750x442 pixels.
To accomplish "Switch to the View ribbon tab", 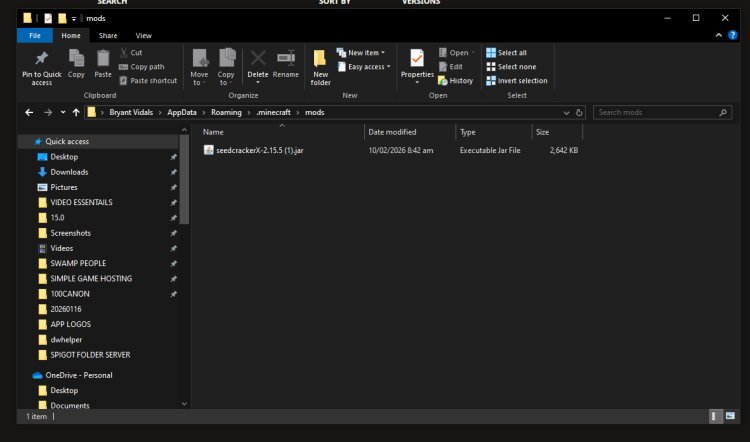I will [x=143, y=35].
